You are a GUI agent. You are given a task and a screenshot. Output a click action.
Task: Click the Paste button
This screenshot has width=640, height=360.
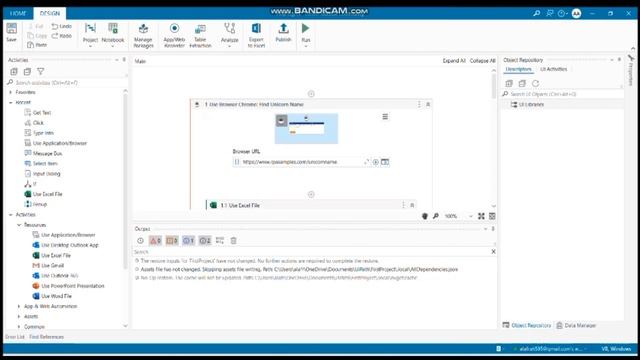pos(37,45)
